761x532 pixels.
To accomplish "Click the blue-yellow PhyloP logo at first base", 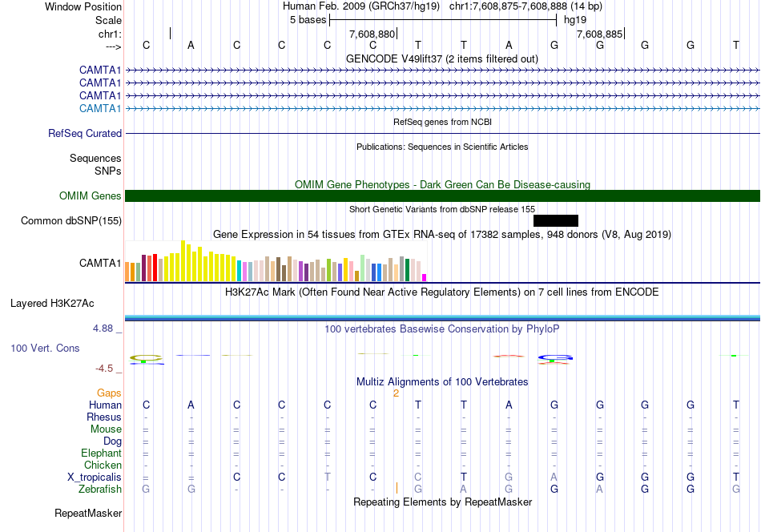I will click(x=146, y=360).
